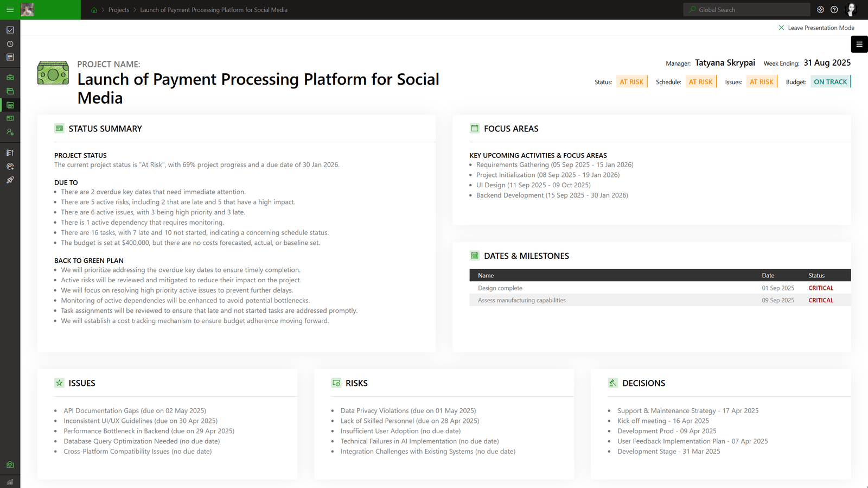Open the briefcase icon in the sidebar
Screen dimensions: 868x488
tap(10, 78)
